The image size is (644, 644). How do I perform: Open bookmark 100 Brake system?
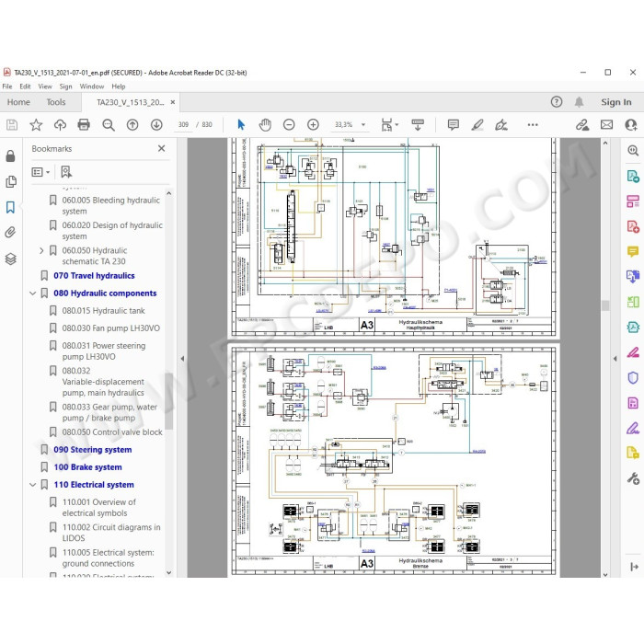coord(88,467)
